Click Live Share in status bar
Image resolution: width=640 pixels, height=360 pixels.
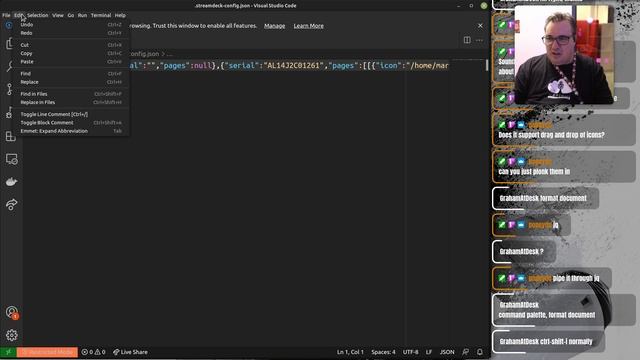130,352
